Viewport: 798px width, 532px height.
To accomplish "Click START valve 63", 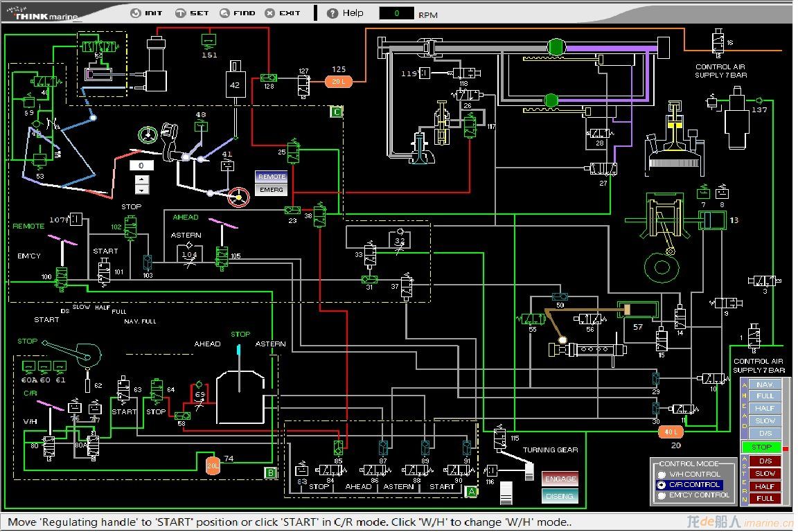I will pyautogui.click(x=124, y=390).
